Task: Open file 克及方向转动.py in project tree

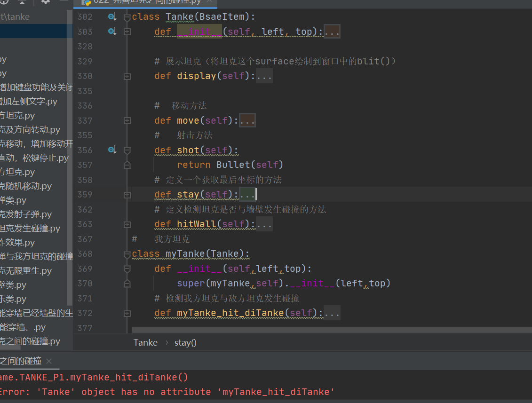Action: pyautogui.click(x=30, y=130)
